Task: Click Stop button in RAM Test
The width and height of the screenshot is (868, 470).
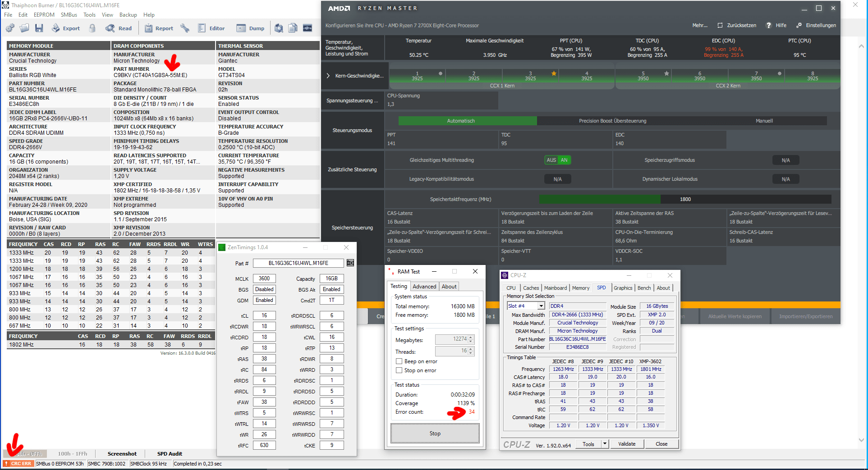Action: [x=435, y=433]
